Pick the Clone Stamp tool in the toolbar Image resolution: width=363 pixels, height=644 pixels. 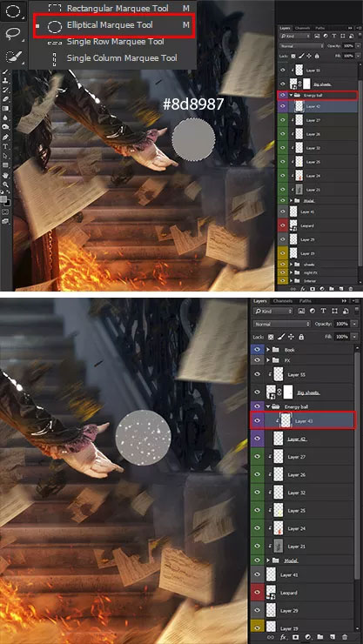[x=5, y=80]
